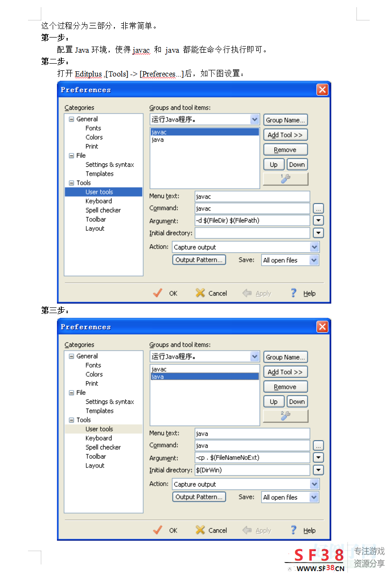Click Command browse '...' button beside javac field

pos(318,209)
